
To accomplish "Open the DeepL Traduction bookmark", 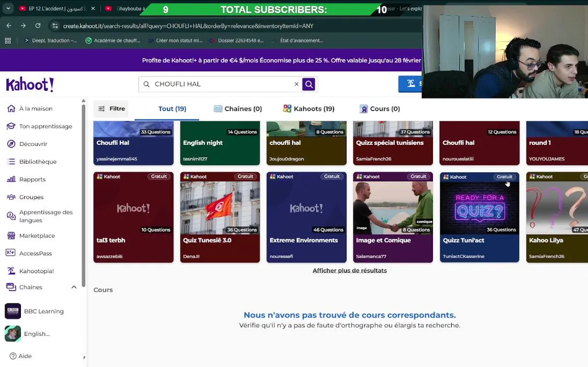I will click(x=50, y=40).
